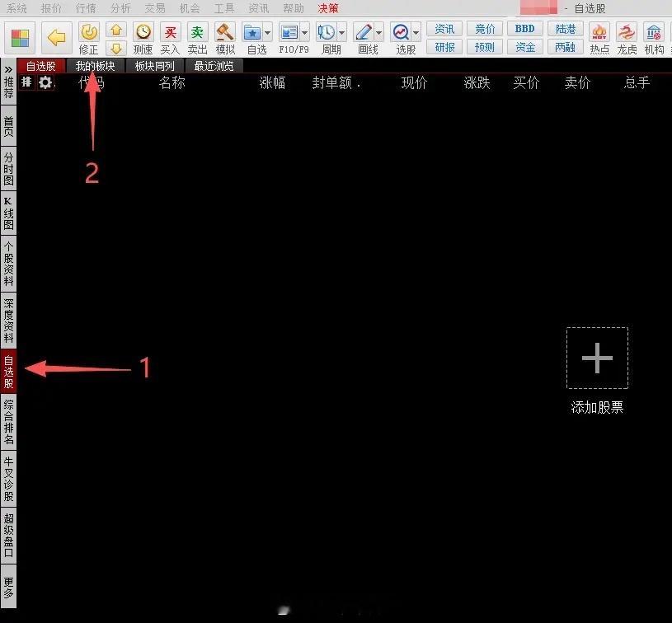Open the 自选 favorites dropdown arrow
Image resolution: width=672 pixels, height=623 pixels.
[x=269, y=32]
